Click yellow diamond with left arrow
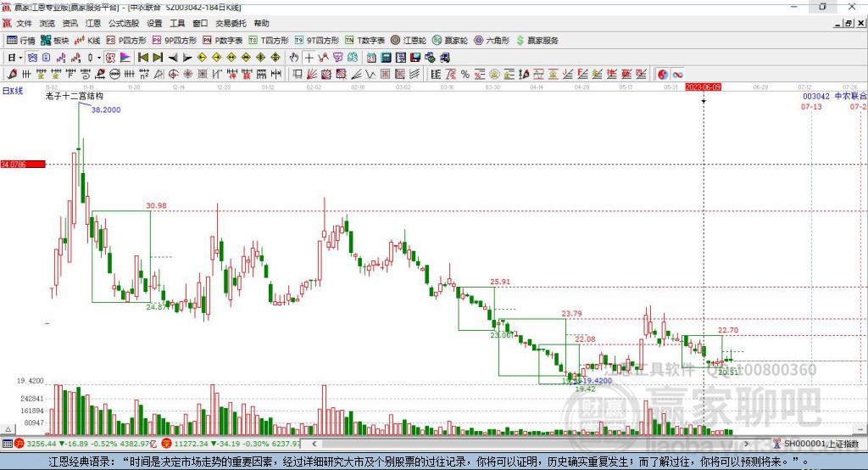This screenshot has height=470, width=868. click(202, 57)
